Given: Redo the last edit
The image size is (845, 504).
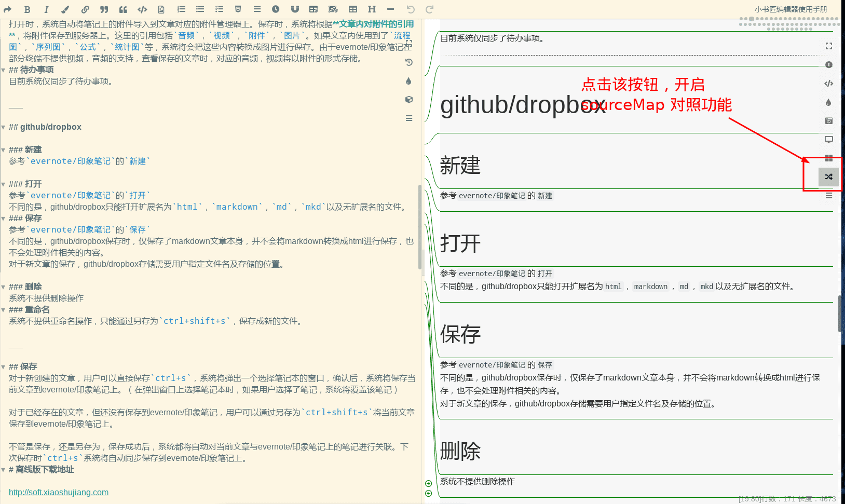Looking at the screenshot, I should coord(429,9).
